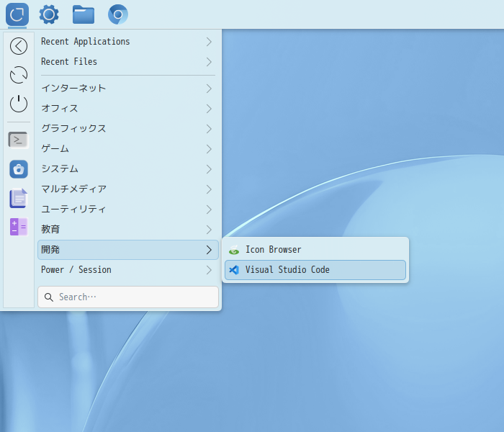This screenshot has height=432, width=504.
Task: Expand chevron next to インターネット
Action: (209, 89)
